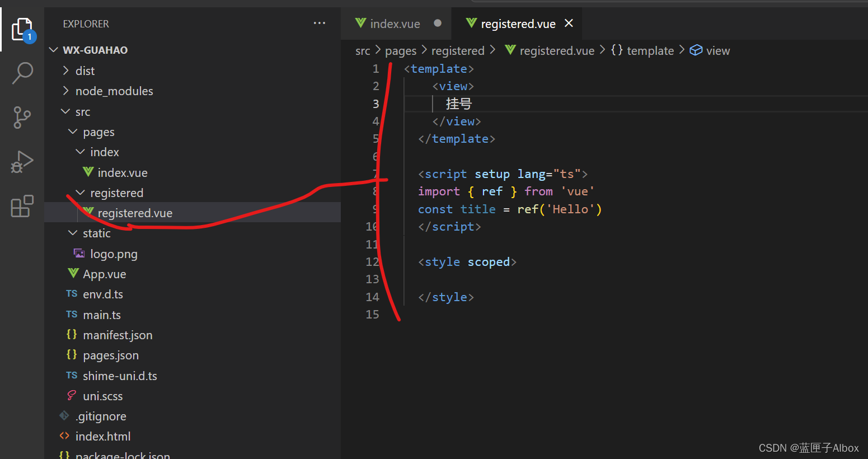The width and height of the screenshot is (868, 459).
Task: Open the Explorer view in the activity bar
Action: click(x=22, y=29)
